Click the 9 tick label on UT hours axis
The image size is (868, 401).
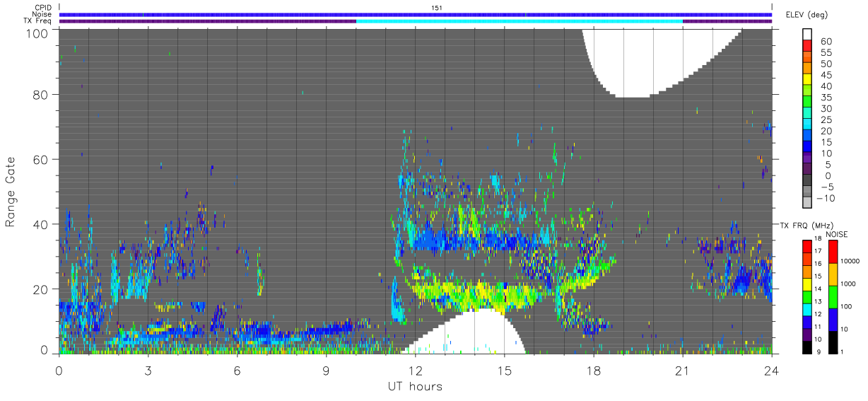[326, 369]
